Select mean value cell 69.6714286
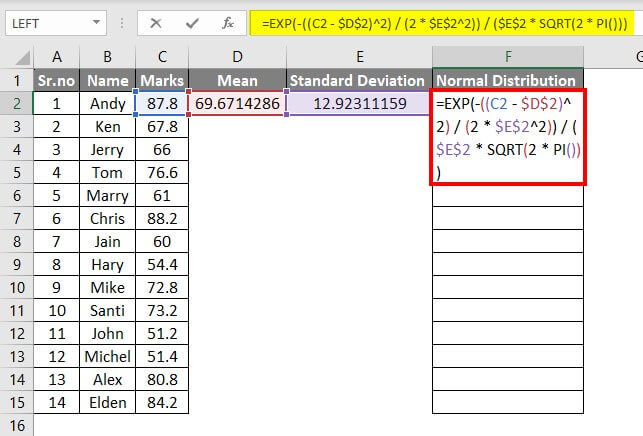The image size is (643, 436). coord(237,103)
